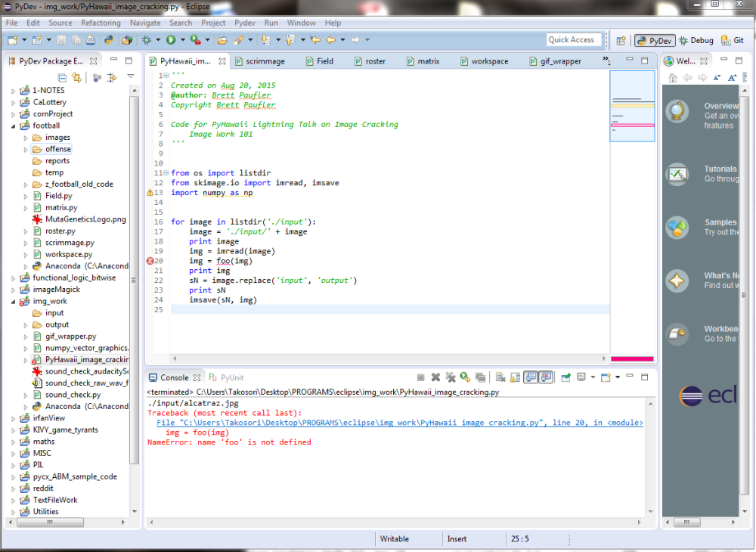Click the Clear Console icon
The height and width of the screenshot is (552, 756).
click(x=500, y=377)
